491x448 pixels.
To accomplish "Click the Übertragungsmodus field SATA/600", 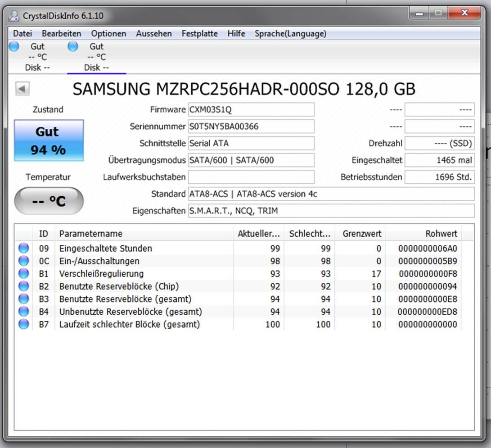I will [x=251, y=160].
